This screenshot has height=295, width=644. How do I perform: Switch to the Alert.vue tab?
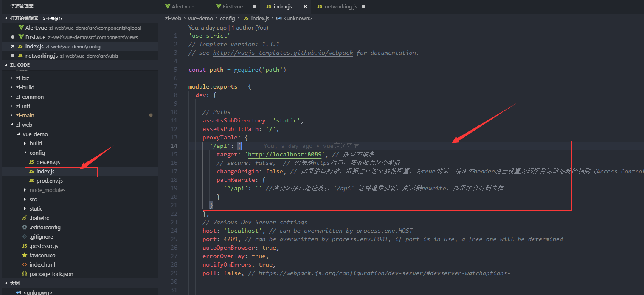[x=183, y=6]
